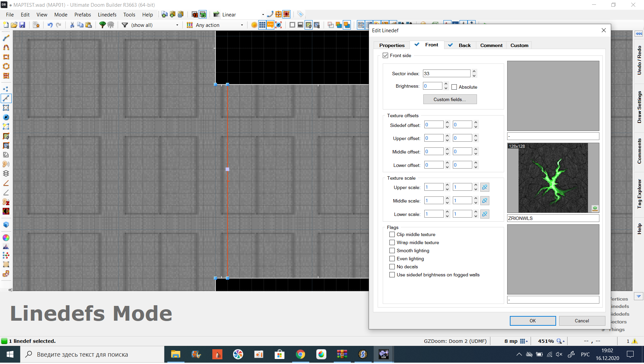Switch to the Custom tab
The height and width of the screenshot is (364, 644).
point(519,45)
